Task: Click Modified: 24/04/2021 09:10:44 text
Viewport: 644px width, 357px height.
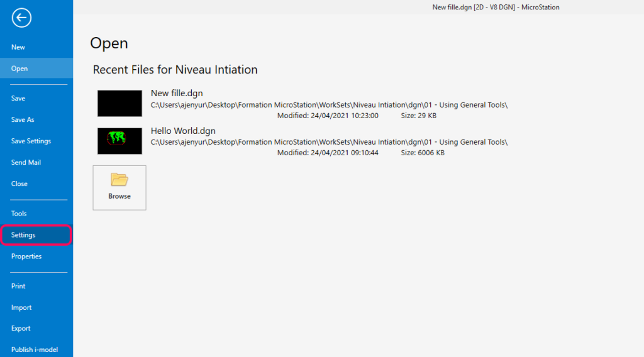Action: click(328, 153)
